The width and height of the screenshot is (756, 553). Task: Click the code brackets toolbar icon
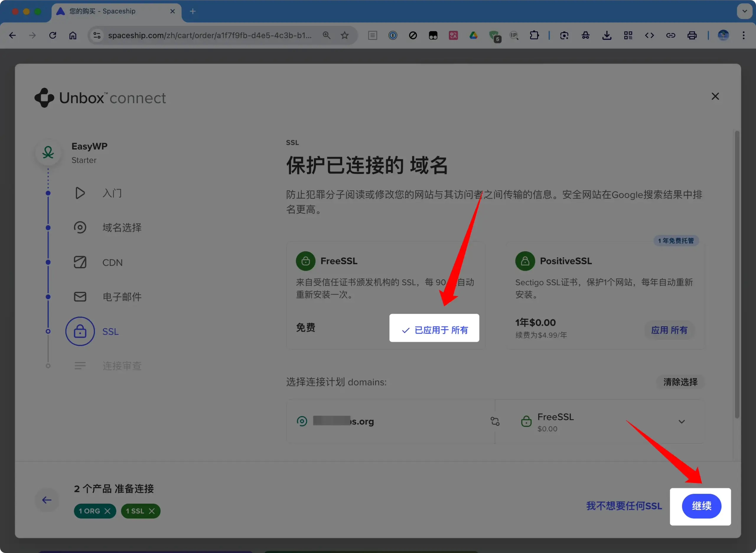pos(649,35)
